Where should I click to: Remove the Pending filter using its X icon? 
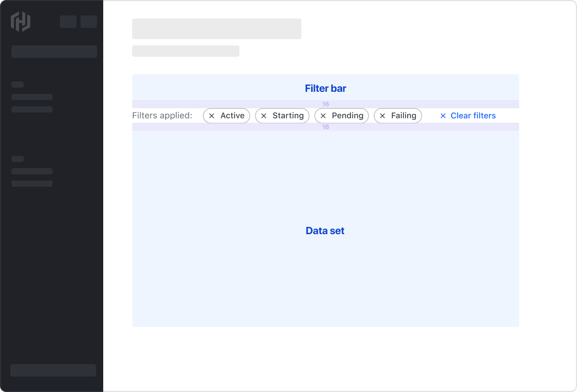pyautogui.click(x=323, y=116)
